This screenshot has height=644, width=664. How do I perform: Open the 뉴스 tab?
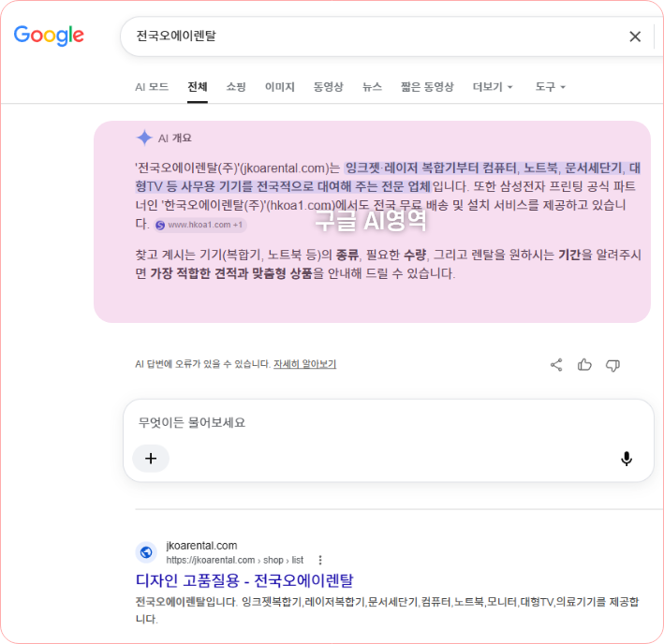(x=372, y=87)
